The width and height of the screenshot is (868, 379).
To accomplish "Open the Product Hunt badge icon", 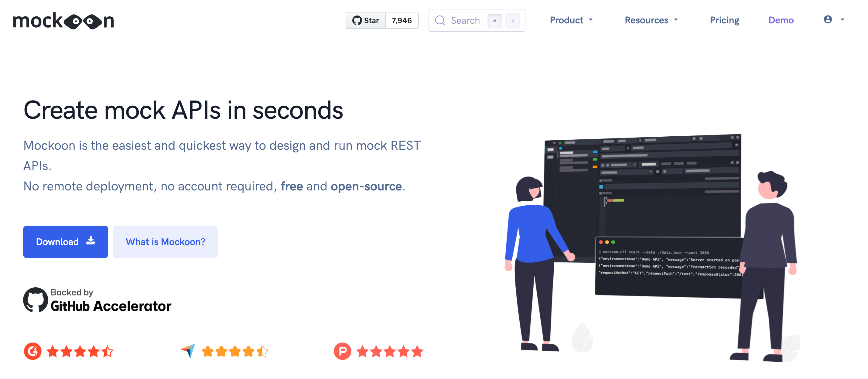I will [342, 351].
